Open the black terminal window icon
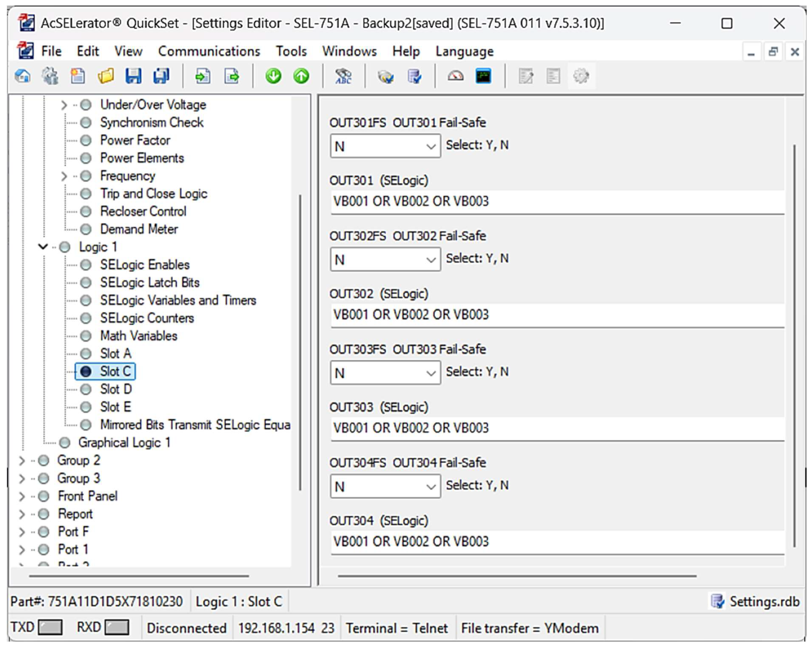 (x=483, y=76)
